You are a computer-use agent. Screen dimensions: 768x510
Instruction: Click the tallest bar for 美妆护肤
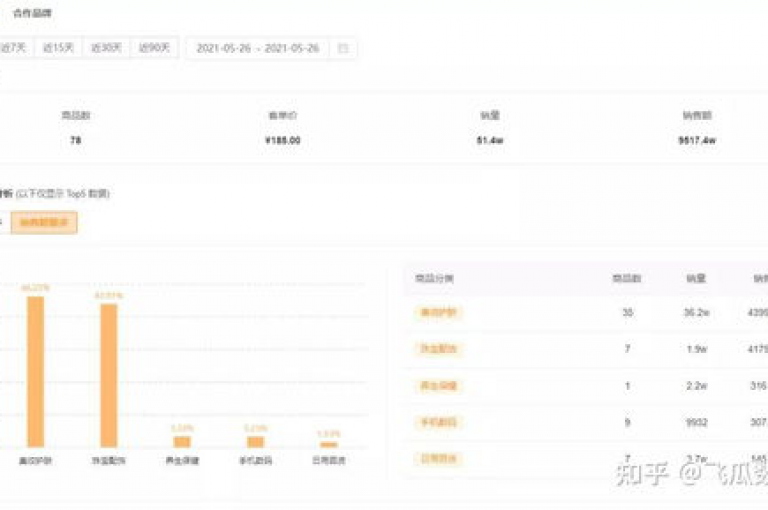35,372
